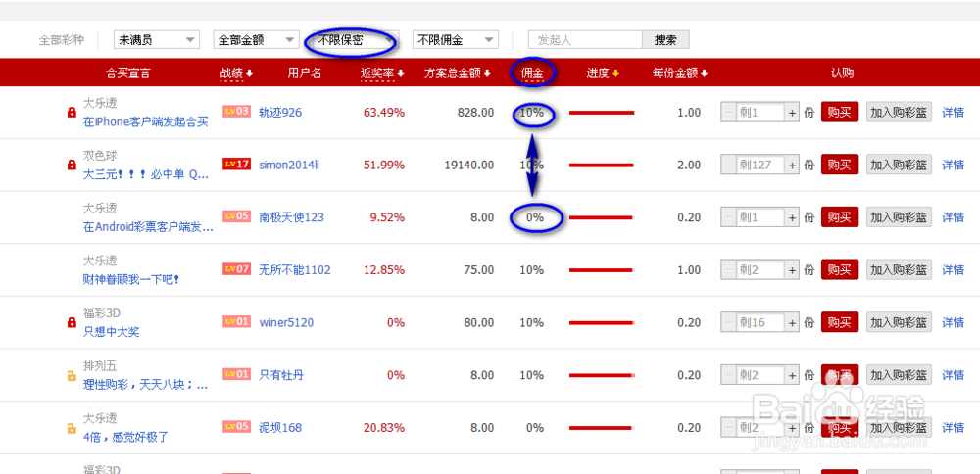Screen dimensions: 980x474
Task: View 详情 for 轨迹926 plan
Action: [x=954, y=113]
